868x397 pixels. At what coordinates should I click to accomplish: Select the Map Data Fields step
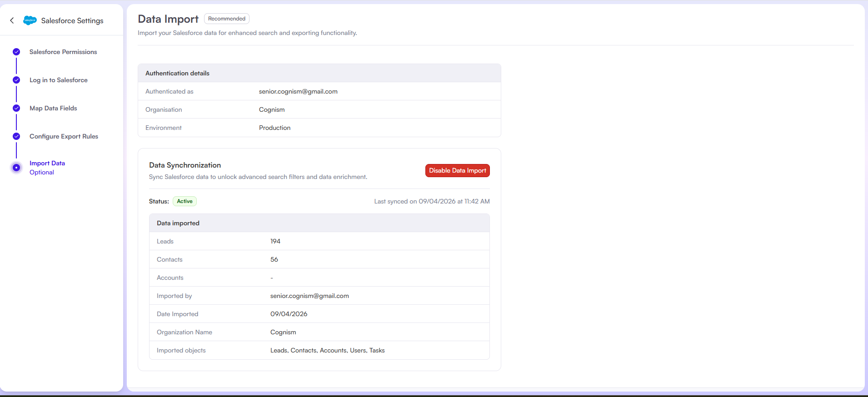click(53, 108)
